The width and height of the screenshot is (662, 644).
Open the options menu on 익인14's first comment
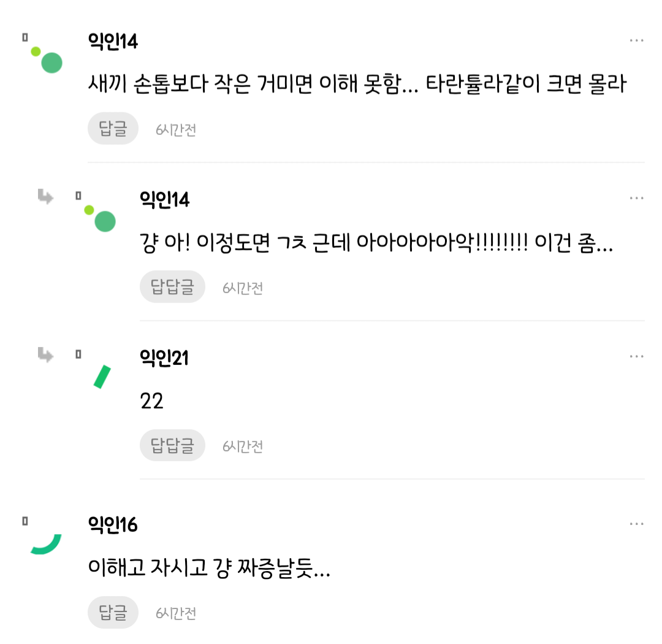click(x=637, y=41)
